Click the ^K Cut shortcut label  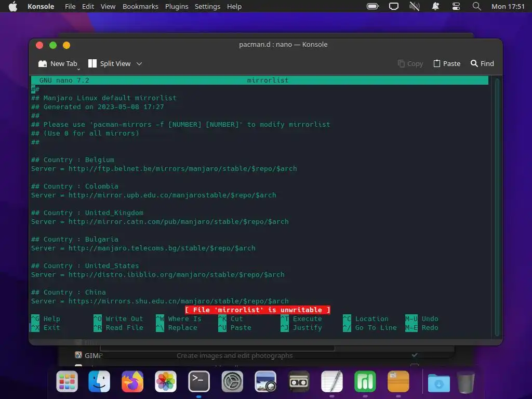click(231, 318)
